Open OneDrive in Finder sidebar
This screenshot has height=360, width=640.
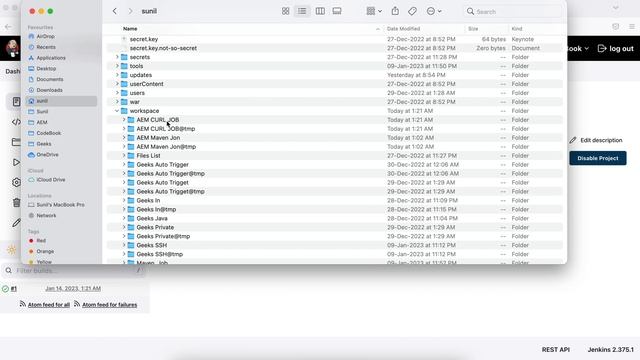coord(47,155)
